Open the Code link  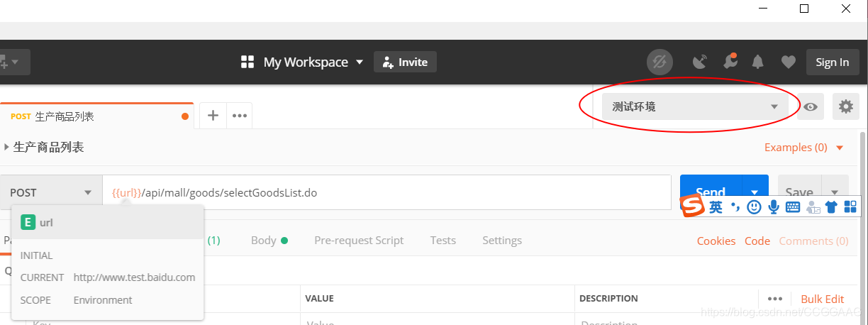[x=757, y=241]
